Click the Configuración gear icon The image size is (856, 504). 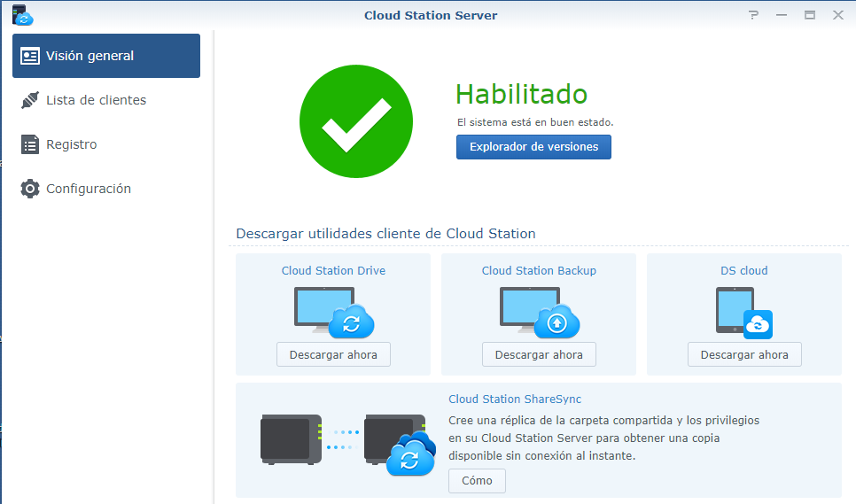(x=30, y=189)
